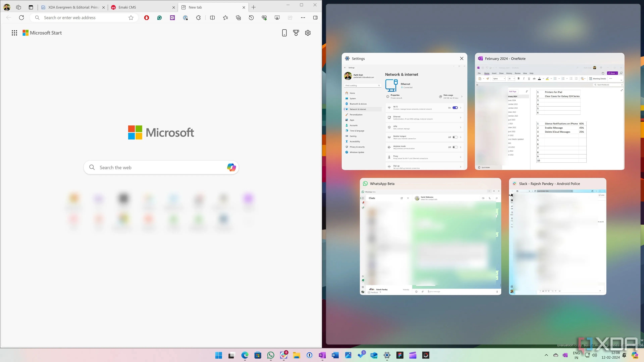Click the OneNote Web Clipper extension
The width and height of the screenshot is (644, 362).
point(172,17)
